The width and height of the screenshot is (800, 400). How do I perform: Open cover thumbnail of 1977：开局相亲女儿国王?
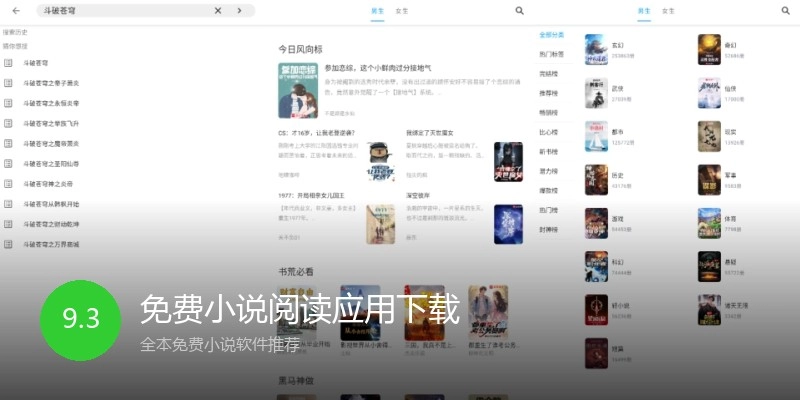[x=380, y=224]
